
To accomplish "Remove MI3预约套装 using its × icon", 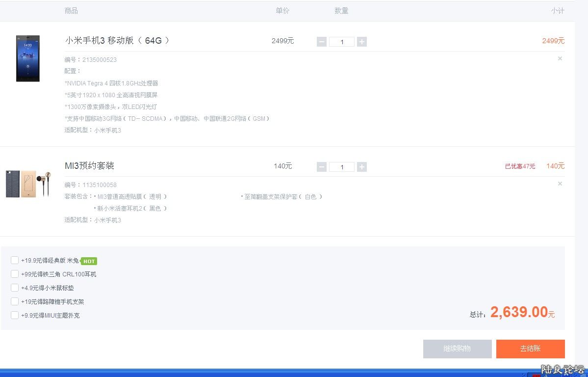I will click(x=560, y=184).
